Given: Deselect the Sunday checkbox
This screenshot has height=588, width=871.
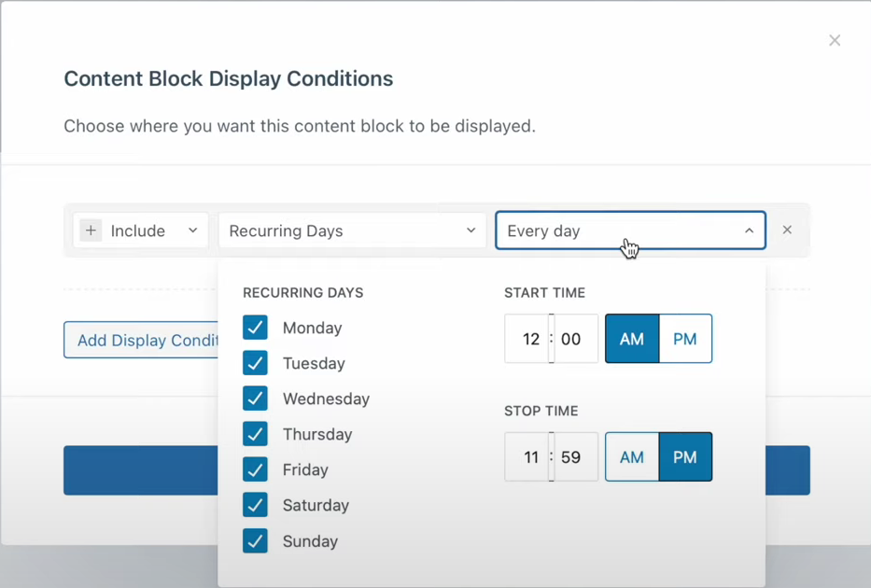Looking at the screenshot, I should tap(255, 540).
